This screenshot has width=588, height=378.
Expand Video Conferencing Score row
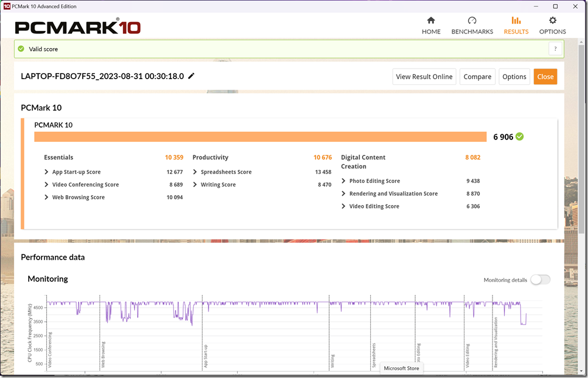47,185
